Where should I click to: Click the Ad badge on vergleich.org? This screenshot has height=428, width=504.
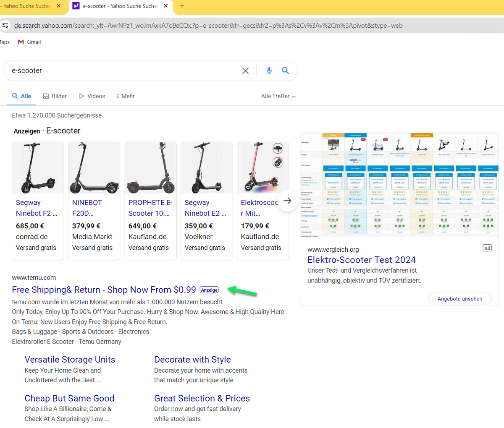pyautogui.click(x=487, y=248)
